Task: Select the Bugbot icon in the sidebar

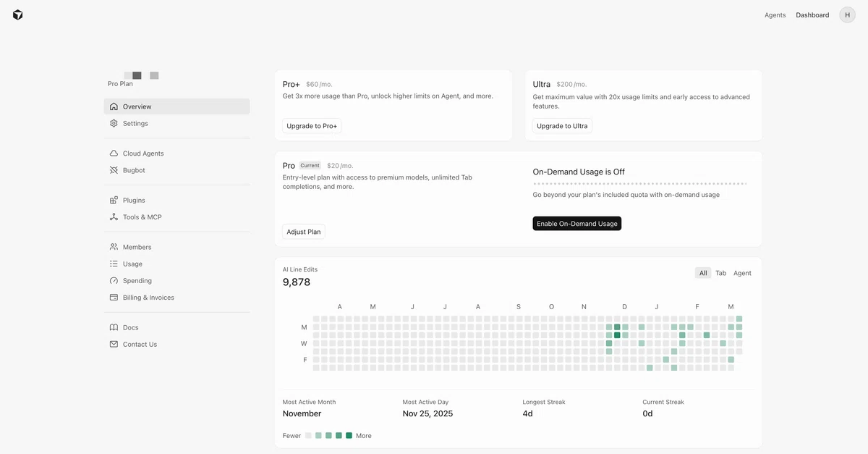Action: (x=114, y=170)
